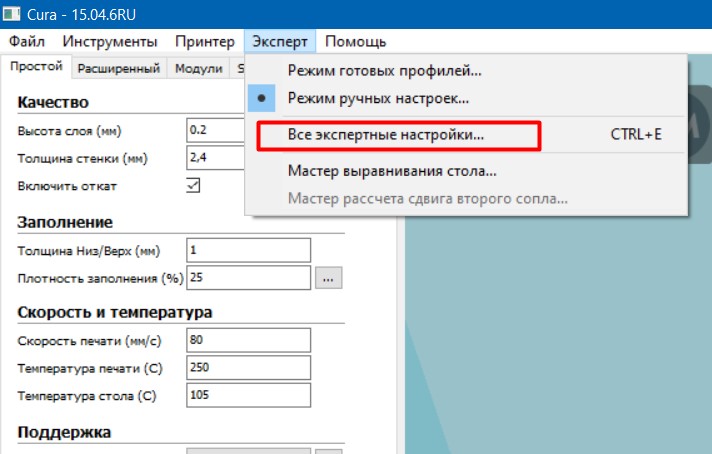Click the Скорость печати input field

248,340
